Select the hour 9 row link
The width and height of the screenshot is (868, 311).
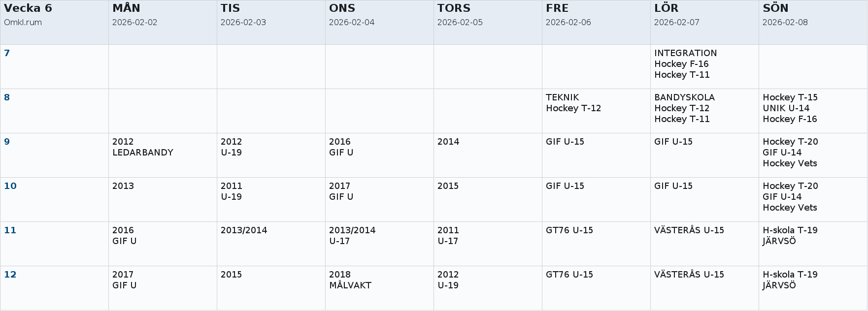coord(7,142)
